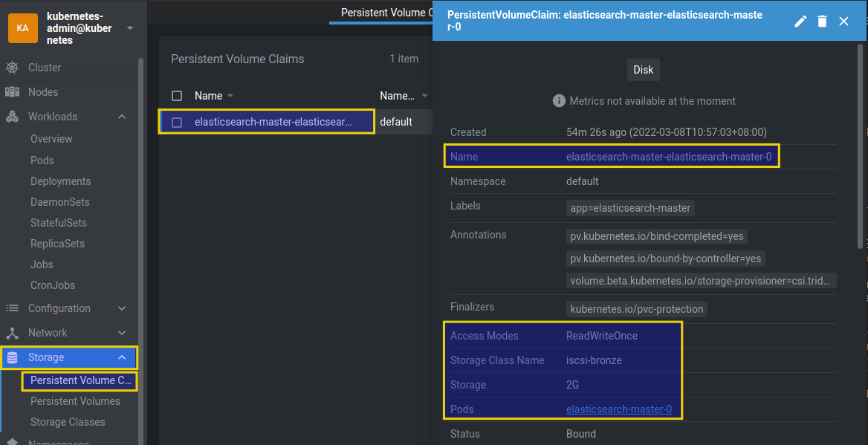
Task: Click the info icon beside Metrics not available
Action: click(x=559, y=101)
